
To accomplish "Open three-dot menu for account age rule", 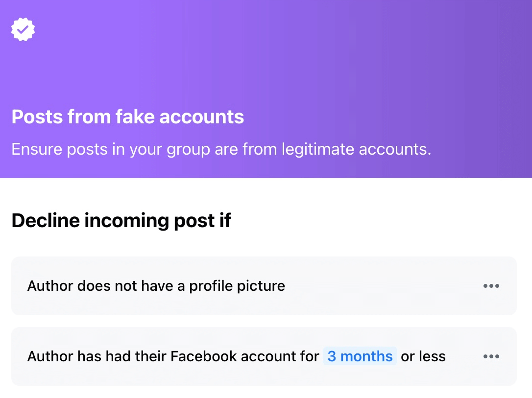I will (491, 356).
